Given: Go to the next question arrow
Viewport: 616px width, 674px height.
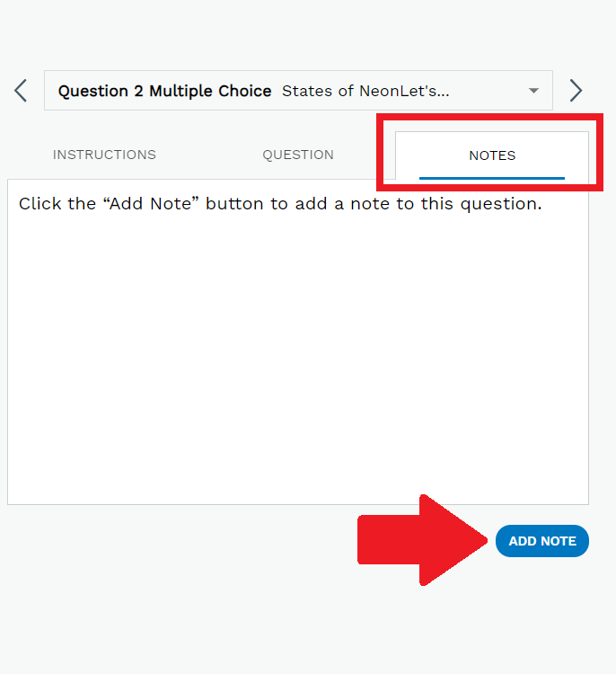Looking at the screenshot, I should click(x=576, y=91).
